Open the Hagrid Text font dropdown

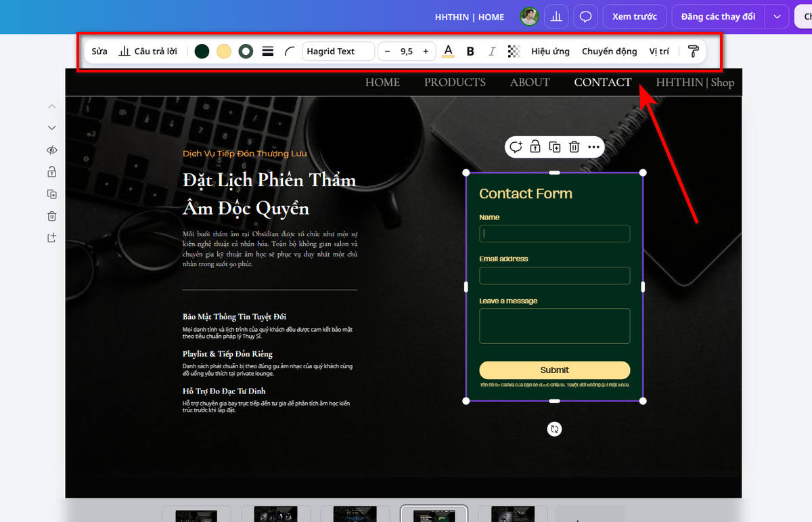pos(338,51)
